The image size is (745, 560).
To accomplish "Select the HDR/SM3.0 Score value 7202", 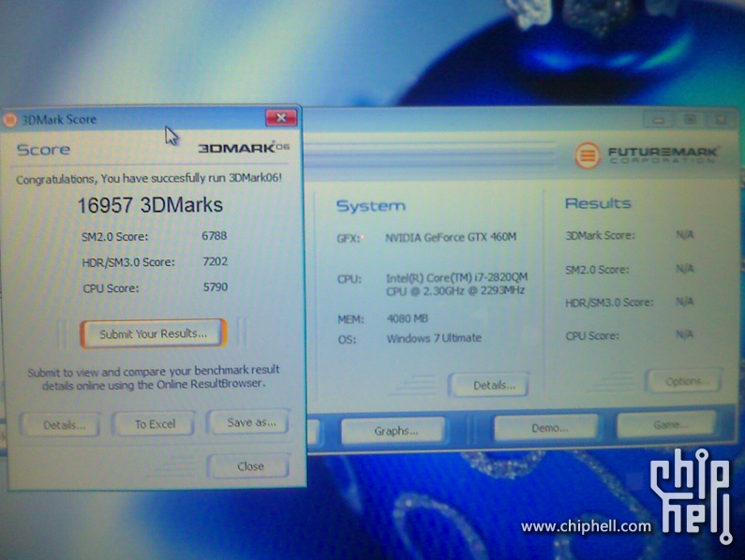I will (215, 261).
